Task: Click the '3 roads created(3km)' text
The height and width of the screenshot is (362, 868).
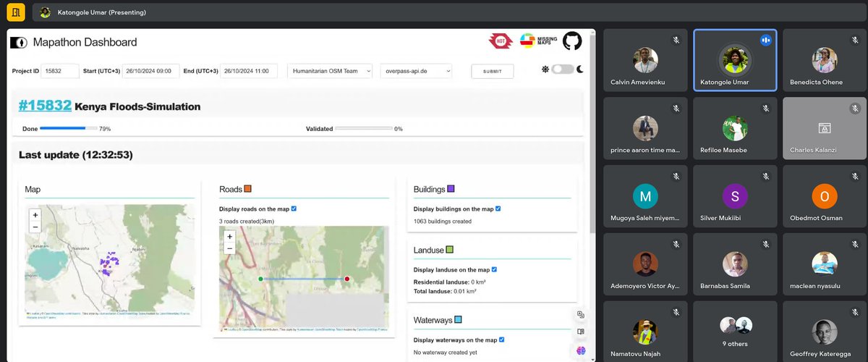Action: [246, 221]
